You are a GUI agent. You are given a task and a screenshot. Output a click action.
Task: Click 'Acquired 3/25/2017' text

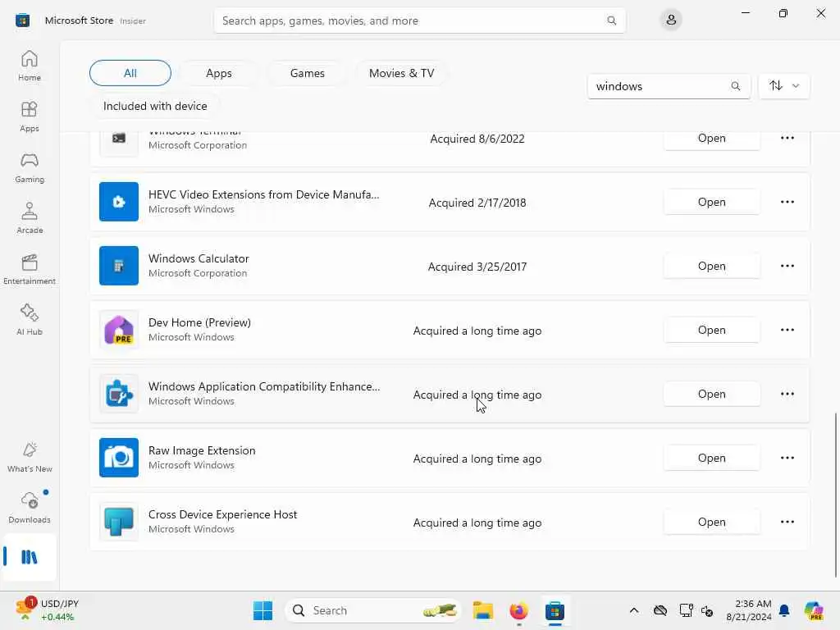coord(477,267)
